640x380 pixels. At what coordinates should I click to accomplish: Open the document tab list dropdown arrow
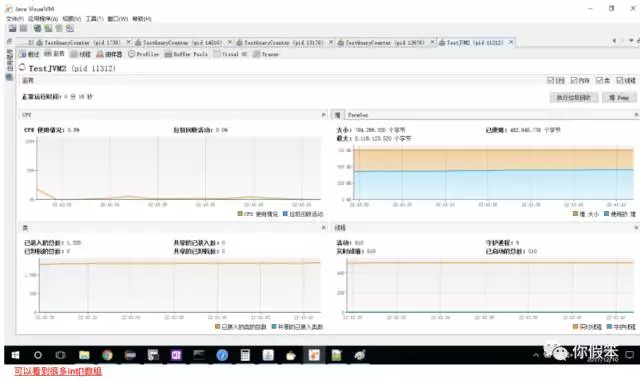[631, 41]
